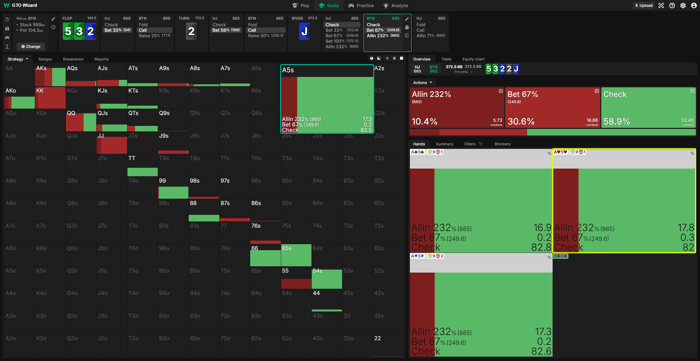Select the A-heart 5-heart combo card
Viewport: 700px width, 361px height.
point(624,201)
